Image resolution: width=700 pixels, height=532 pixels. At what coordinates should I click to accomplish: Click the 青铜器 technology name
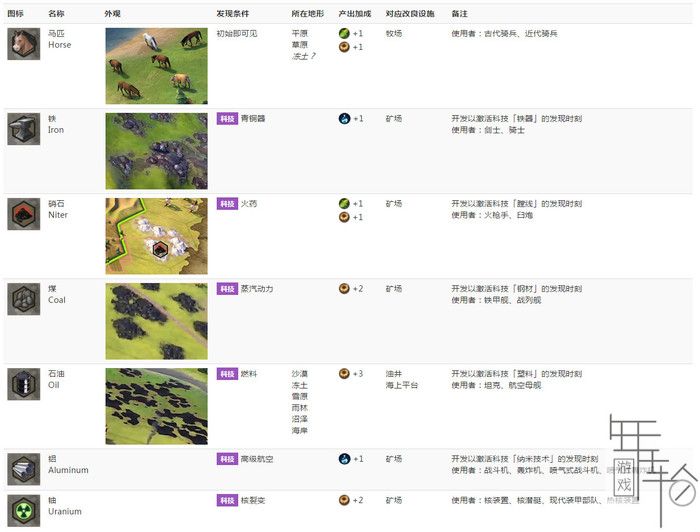pos(253,119)
